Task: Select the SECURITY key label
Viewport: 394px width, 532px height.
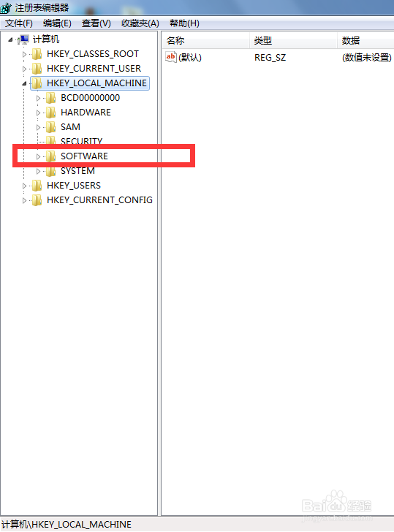Action: [x=81, y=140]
